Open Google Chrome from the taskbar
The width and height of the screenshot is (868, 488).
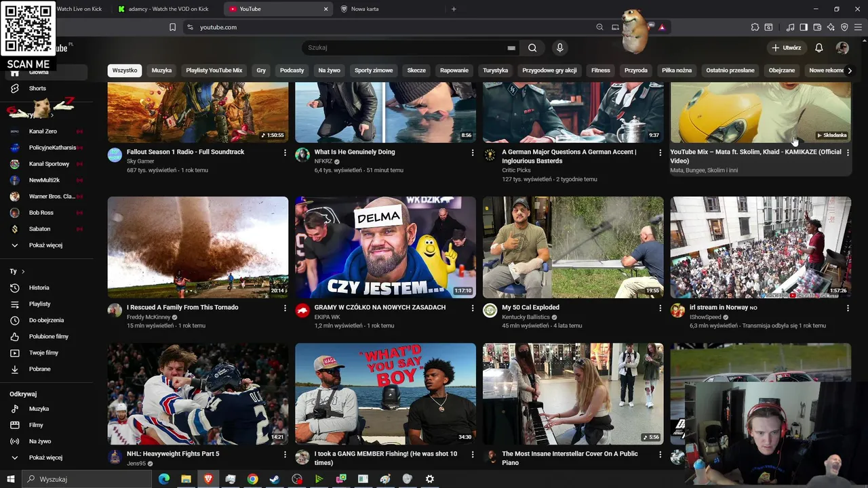pyautogui.click(x=252, y=479)
